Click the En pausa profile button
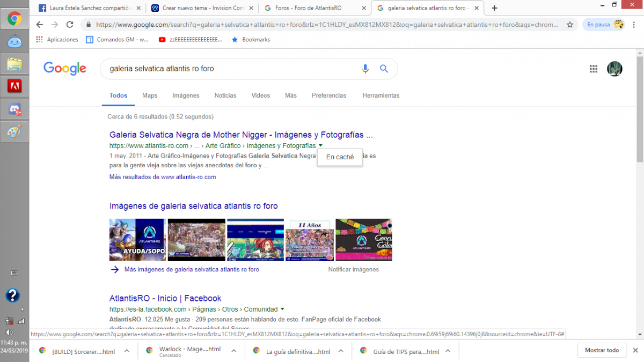644x362 pixels. [605, 25]
